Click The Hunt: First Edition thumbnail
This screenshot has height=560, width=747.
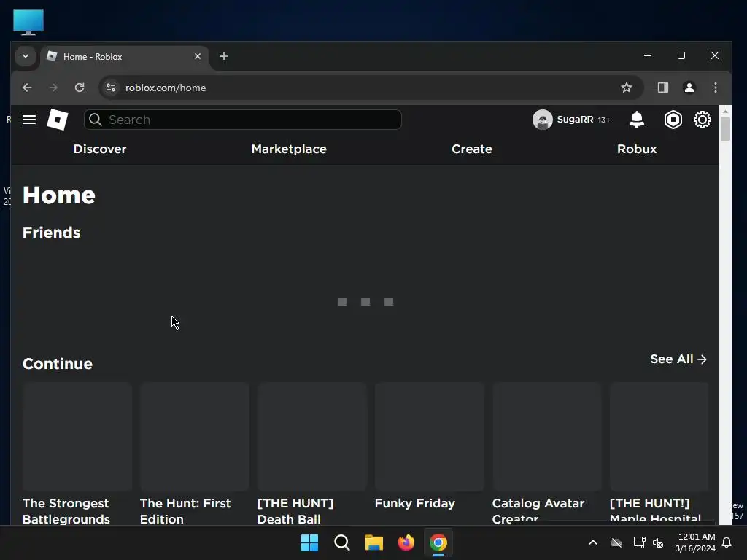click(194, 436)
